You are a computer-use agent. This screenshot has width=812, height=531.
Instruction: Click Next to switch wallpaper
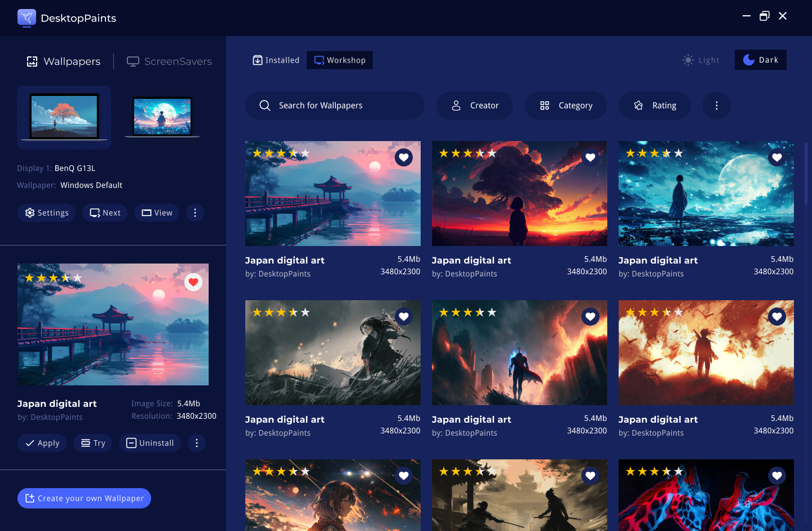coord(105,213)
